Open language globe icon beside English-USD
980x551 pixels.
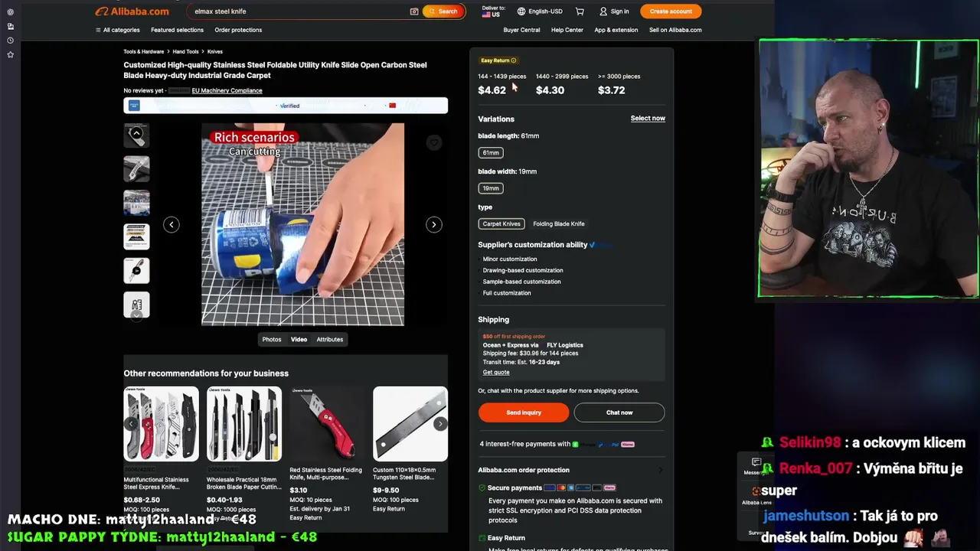[521, 11]
